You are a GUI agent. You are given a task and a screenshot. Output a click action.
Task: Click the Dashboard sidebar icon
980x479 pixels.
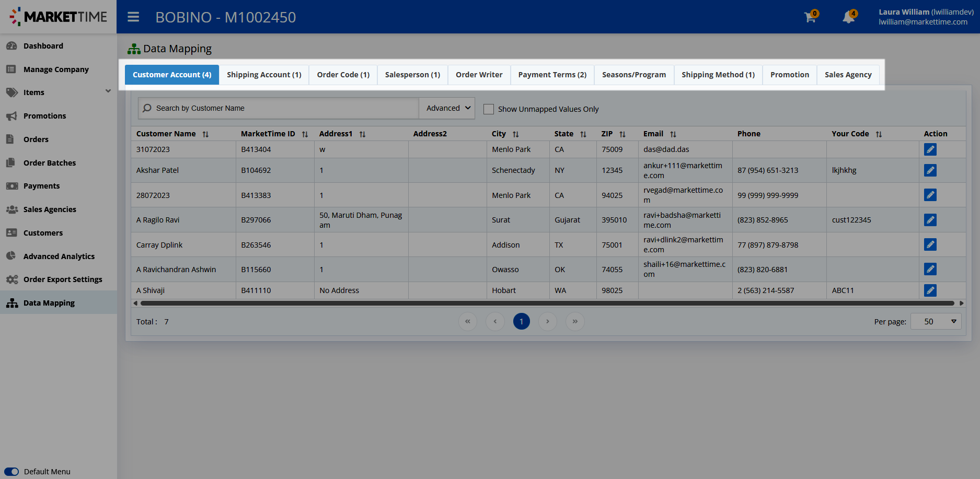(12, 46)
